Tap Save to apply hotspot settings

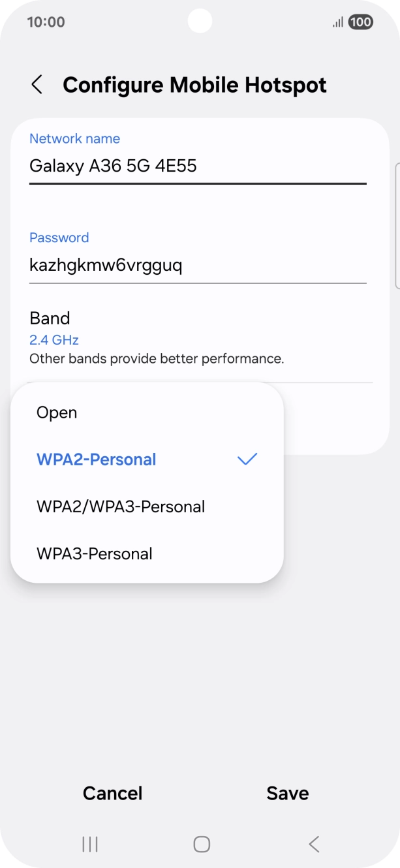click(x=287, y=793)
